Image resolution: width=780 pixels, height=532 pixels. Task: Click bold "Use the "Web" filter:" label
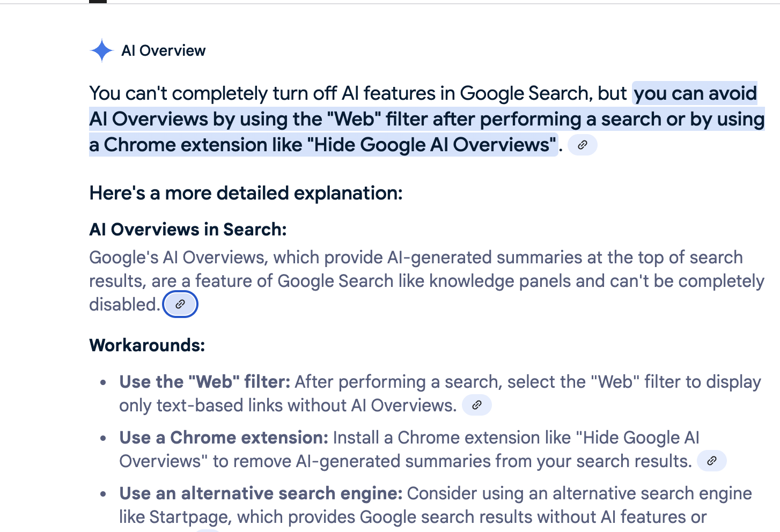coord(204,382)
